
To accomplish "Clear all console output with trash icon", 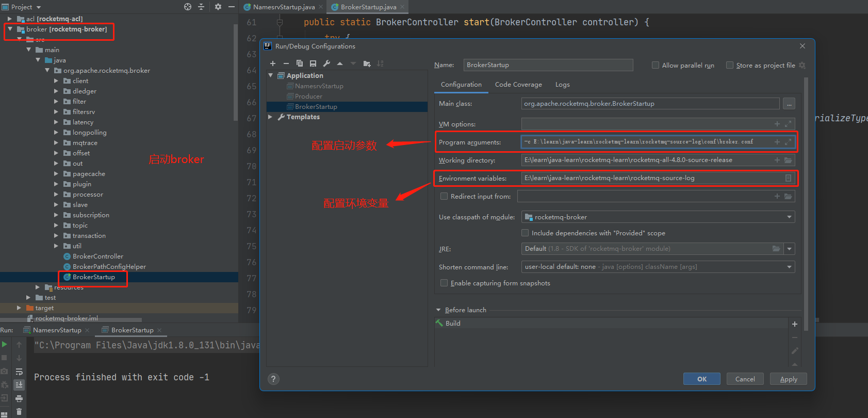I will 19,412.
